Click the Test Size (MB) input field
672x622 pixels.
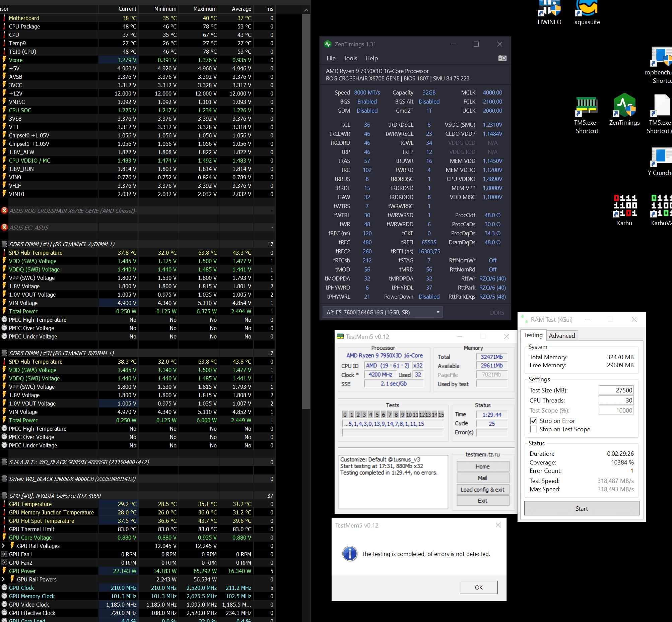tap(615, 390)
